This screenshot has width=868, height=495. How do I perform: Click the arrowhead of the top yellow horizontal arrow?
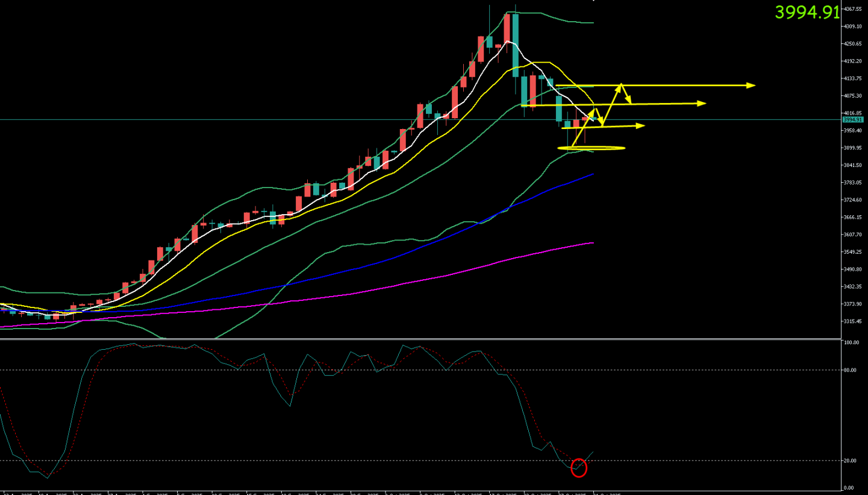click(x=751, y=86)
